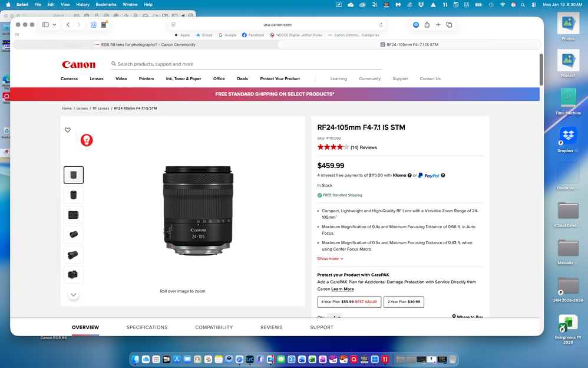The height and width of the screenshot is (368, 588).
Task: Show the tab overview icon
Action: [449, 25]
